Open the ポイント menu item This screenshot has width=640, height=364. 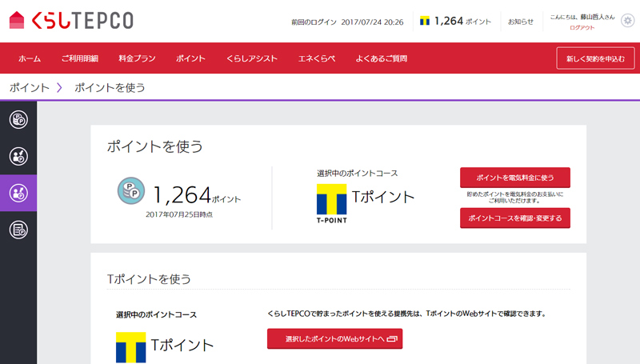pos(190,58)
